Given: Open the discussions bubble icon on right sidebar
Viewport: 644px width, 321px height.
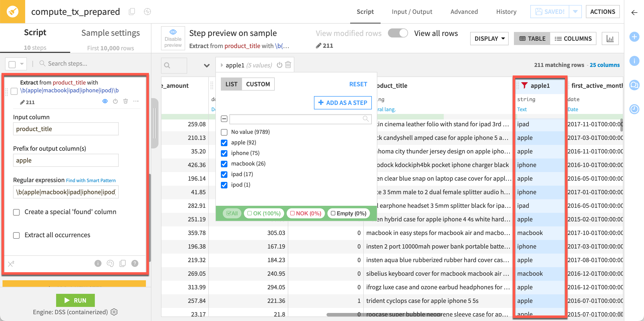Looking at the screenshot, I should click(634, 85).
